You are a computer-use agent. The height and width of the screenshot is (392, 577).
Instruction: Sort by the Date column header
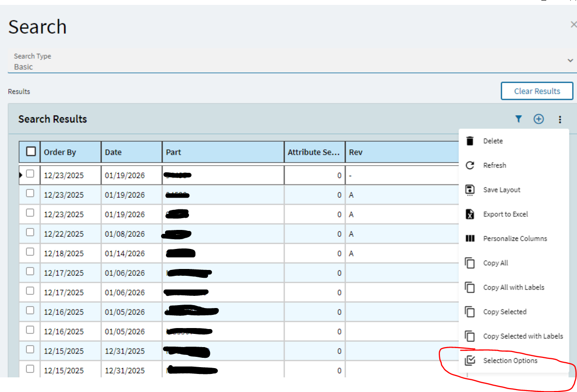[x=132, y=152]
